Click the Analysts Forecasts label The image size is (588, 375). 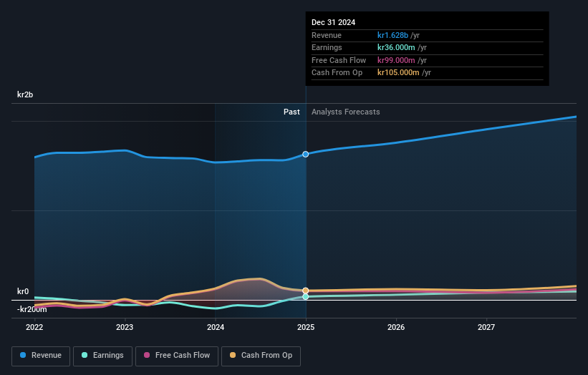tap(346, 112)
